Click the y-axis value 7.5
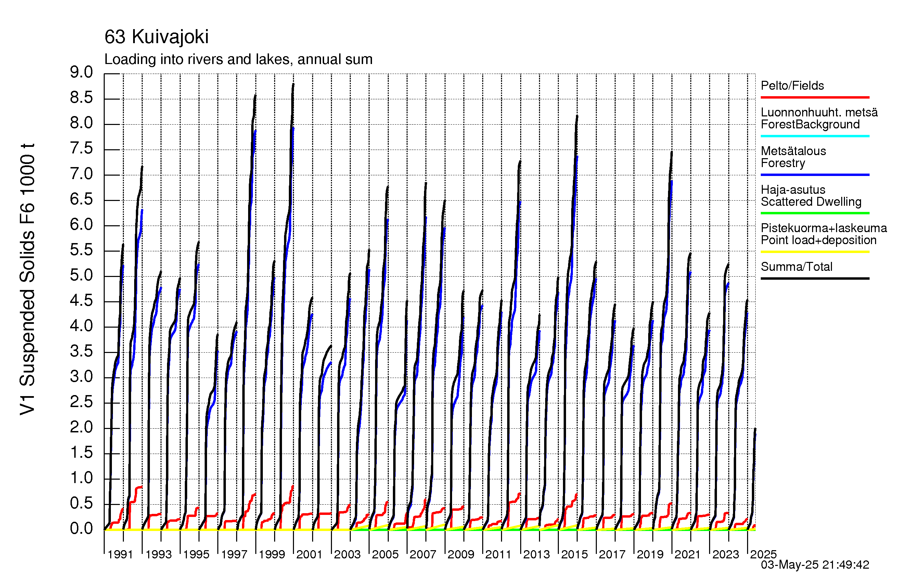Screen dimensions: 924x582 81,148
